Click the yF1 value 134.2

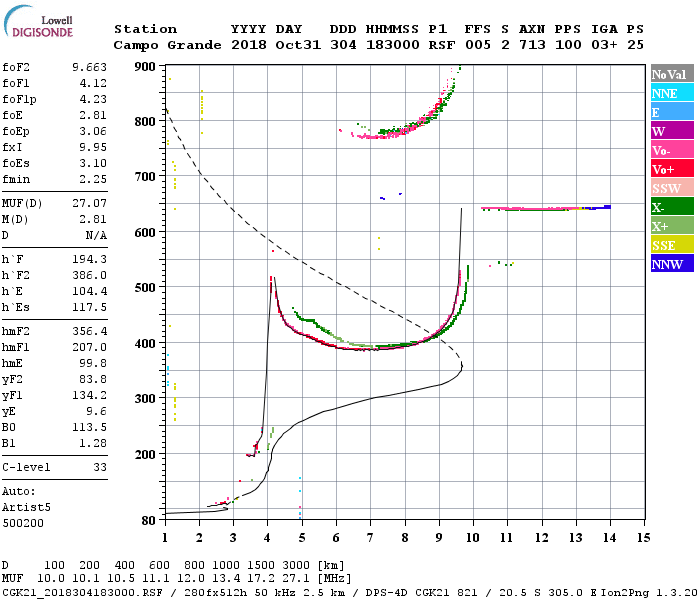[x=89, y=396]
